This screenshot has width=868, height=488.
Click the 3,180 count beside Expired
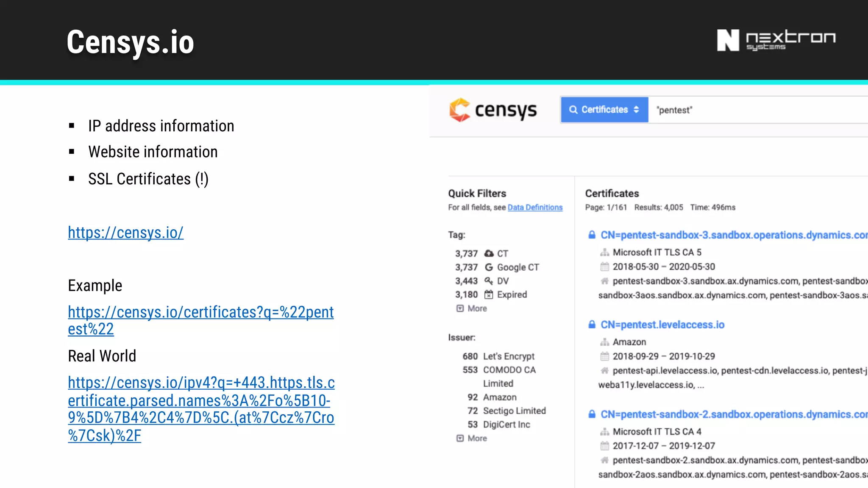(466, 295)
